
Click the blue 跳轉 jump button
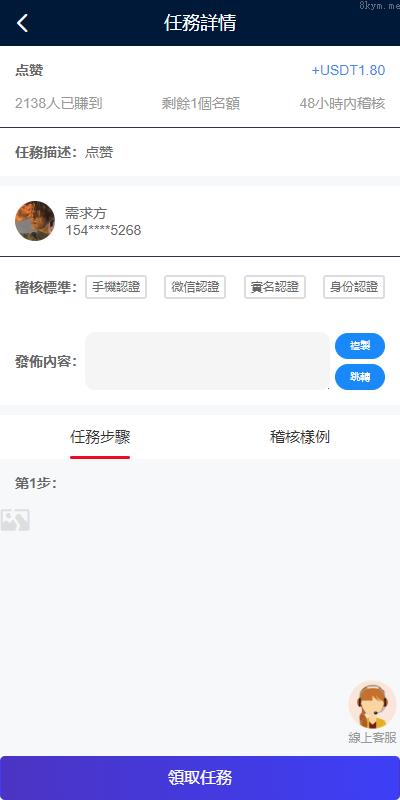360,377
